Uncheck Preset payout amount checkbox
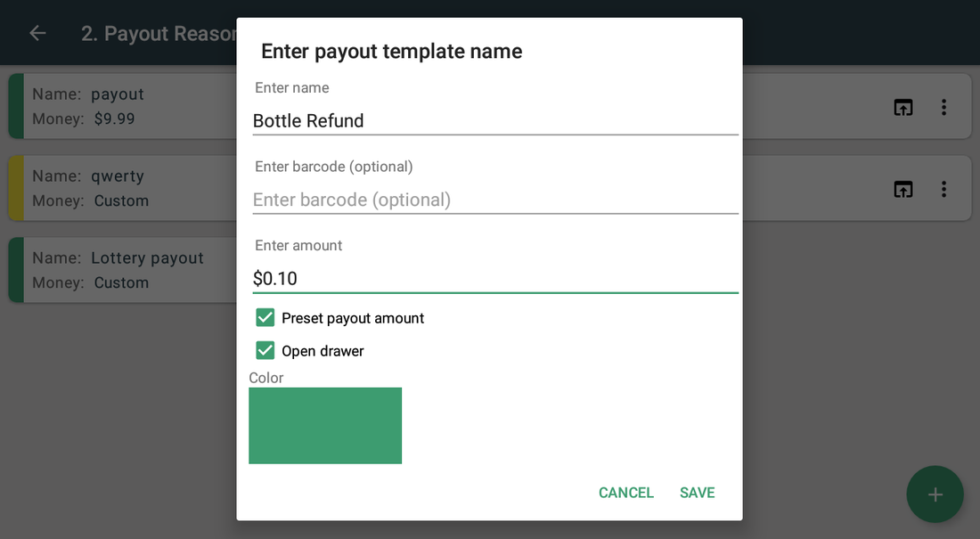 [x=265, y=318]
